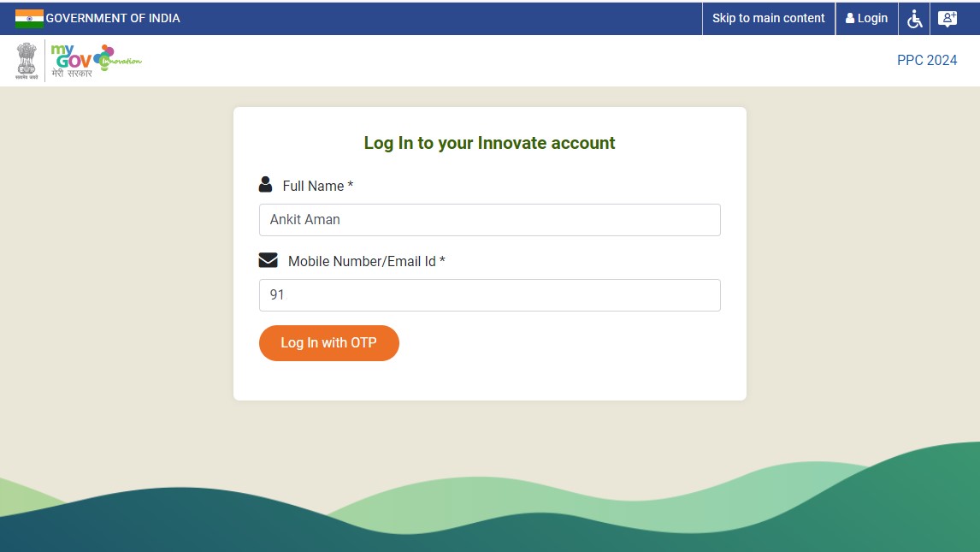980x552 pixels.
Task: Click the India flag icon
Action: pyautogui.click(x=29, y=18)
